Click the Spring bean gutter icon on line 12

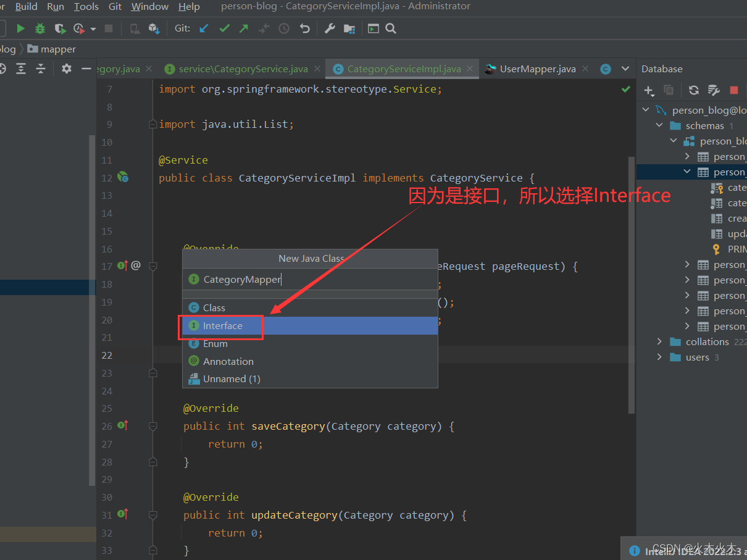(x=123, y=177)
